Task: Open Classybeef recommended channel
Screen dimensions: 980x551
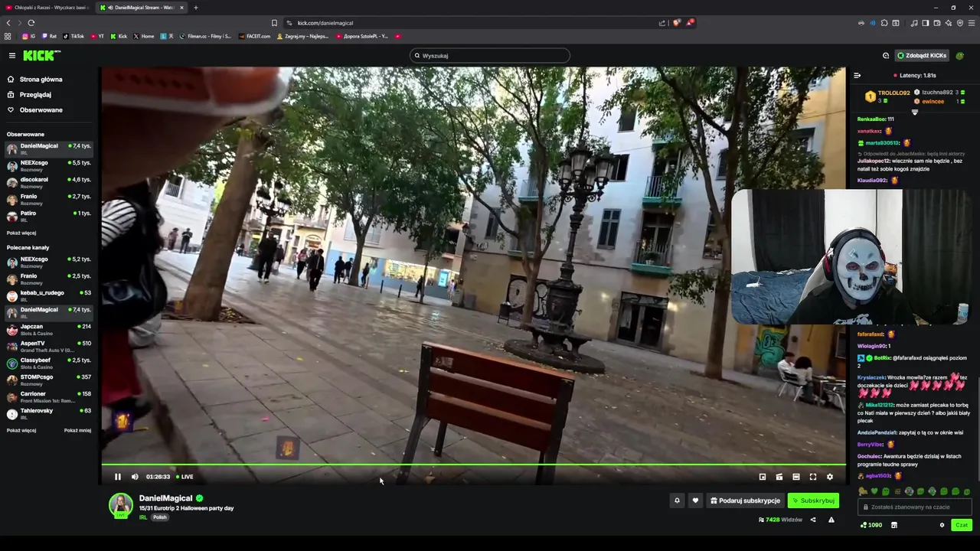Action: (49, 363)
